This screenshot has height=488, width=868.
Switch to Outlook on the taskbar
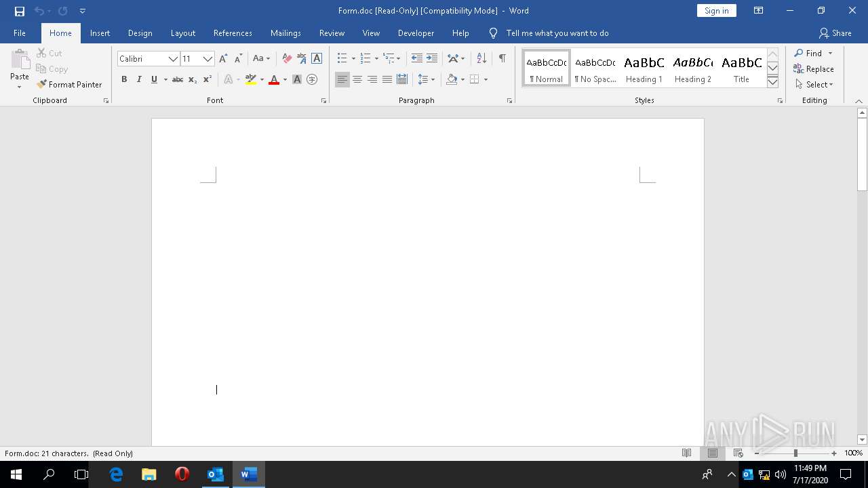(216, 474)
